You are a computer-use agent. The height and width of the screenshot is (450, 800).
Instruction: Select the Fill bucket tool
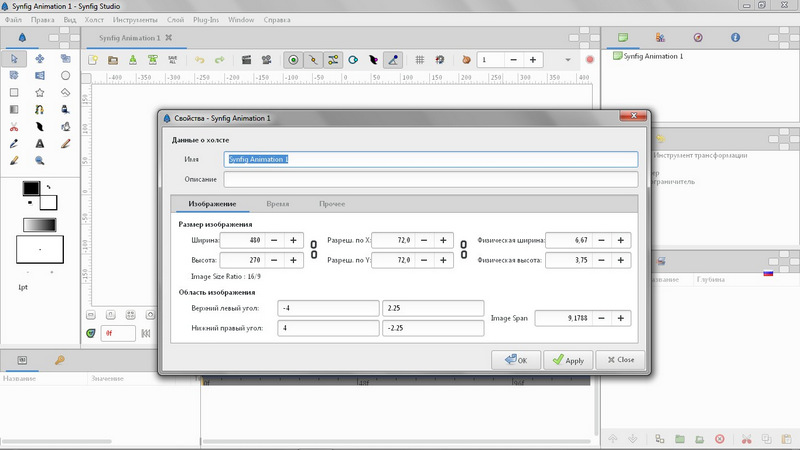(x=65, y=109)
